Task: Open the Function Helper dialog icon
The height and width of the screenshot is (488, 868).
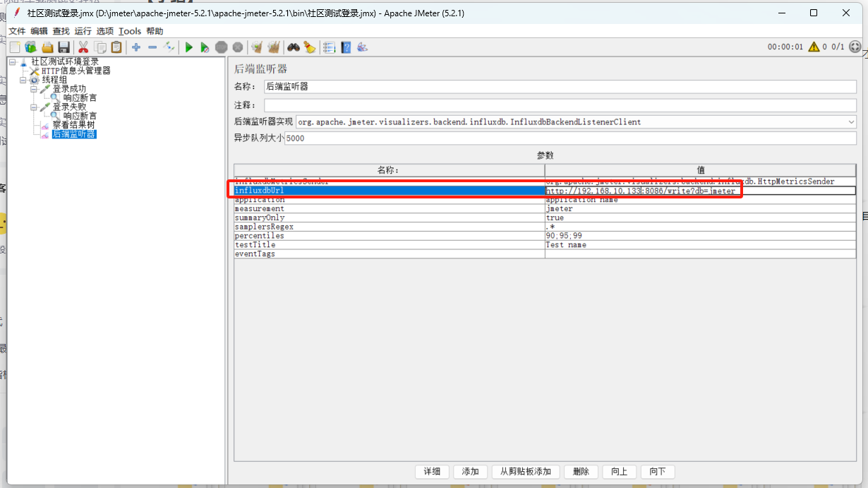Action: click(329, 47)
